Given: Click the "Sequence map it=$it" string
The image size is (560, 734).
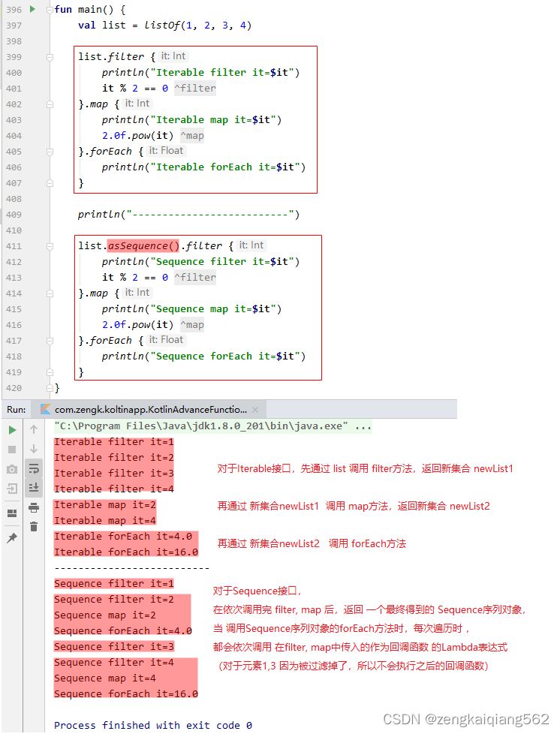Looking at the screenshot, I should (213, 309).
